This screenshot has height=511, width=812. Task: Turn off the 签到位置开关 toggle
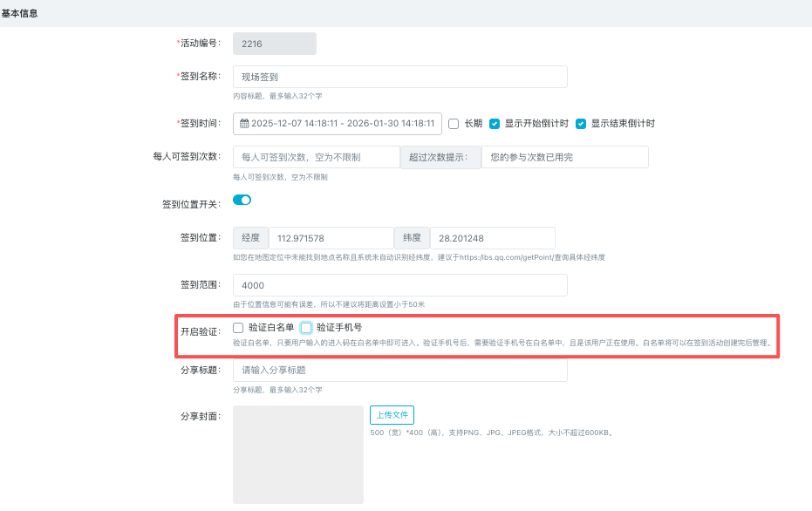pos(242,200)
